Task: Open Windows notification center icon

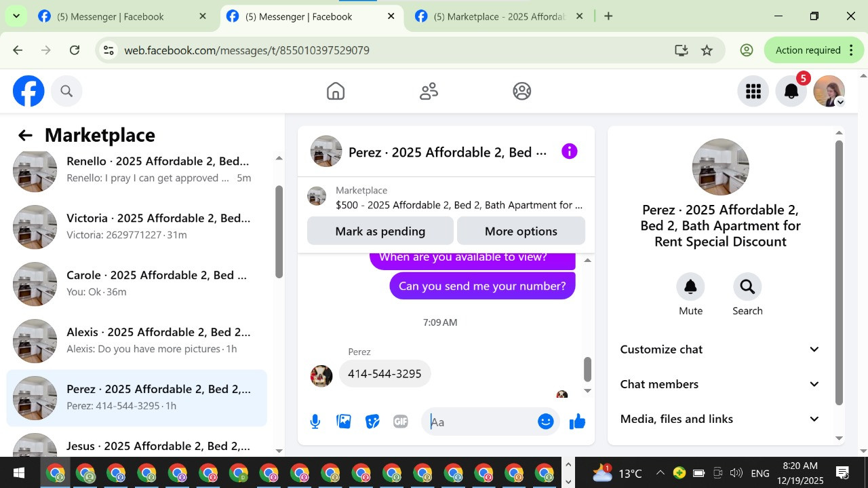Action: click(842, 473)
